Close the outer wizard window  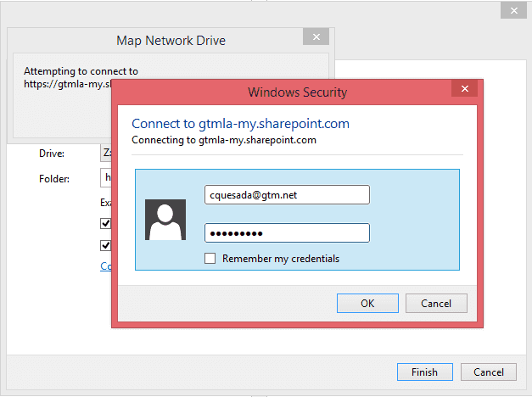click(513, 10)
